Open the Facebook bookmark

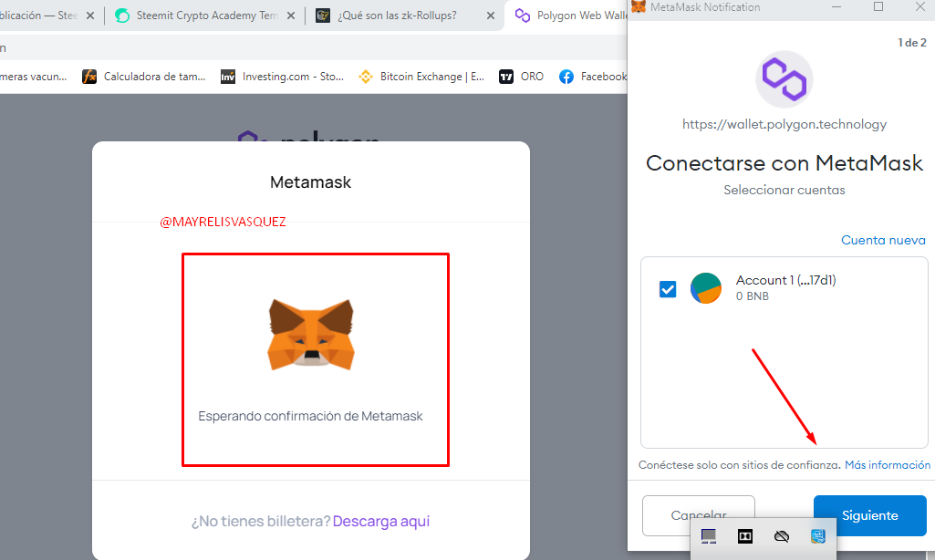point(593,77)
